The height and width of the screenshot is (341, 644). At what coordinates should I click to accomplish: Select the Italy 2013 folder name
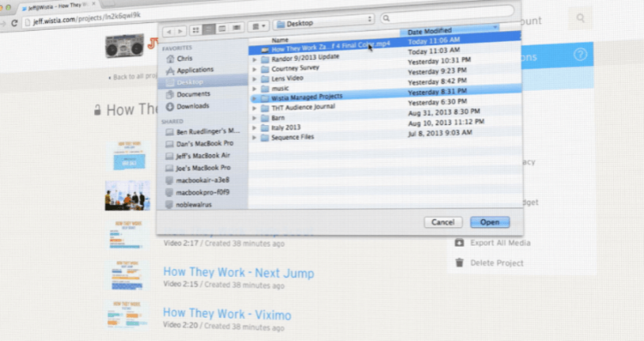pyautogui.click(x=286, y=128)
